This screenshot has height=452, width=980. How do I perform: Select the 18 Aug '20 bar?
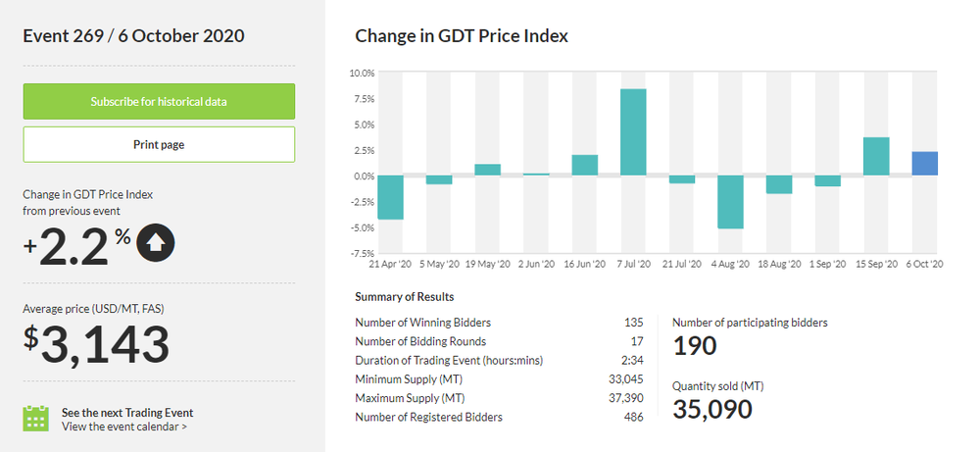(779, 184)
